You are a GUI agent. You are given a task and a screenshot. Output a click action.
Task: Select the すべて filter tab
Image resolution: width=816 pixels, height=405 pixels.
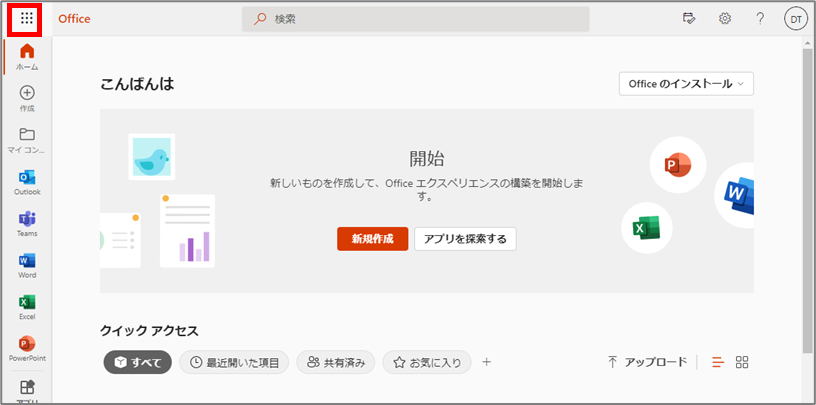tap(137, 362)
